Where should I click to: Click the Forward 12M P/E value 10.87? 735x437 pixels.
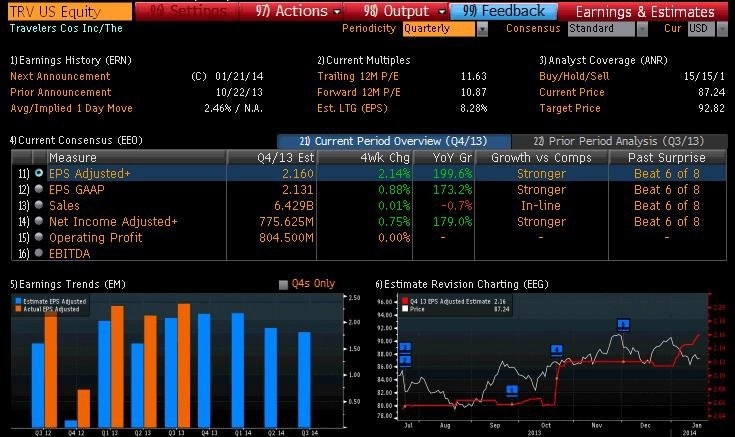point(473,92)
